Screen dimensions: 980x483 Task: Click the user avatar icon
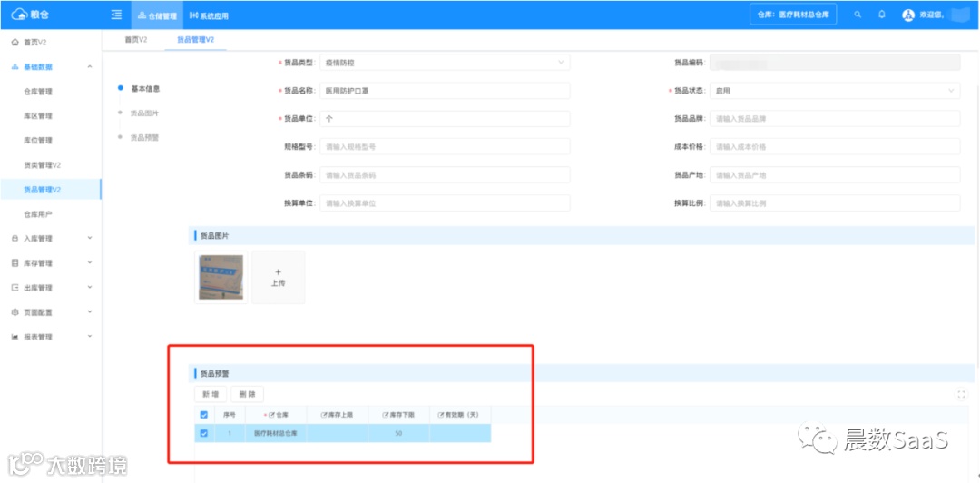point(908,15)
